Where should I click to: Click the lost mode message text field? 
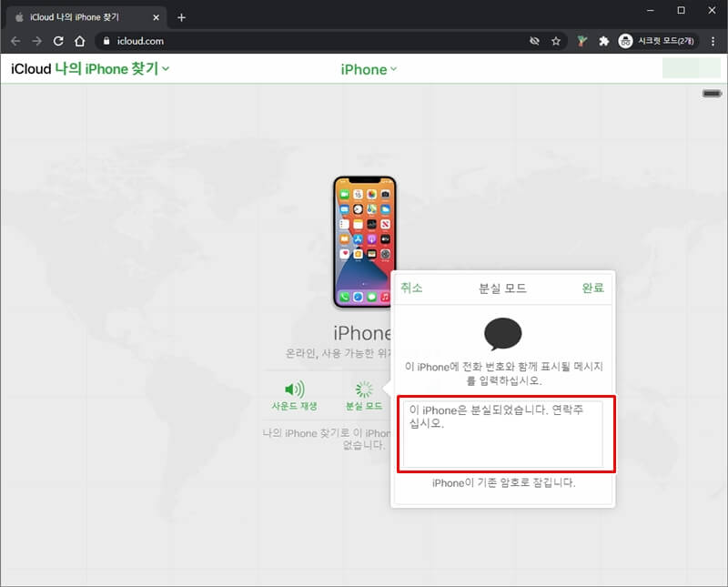tap(503, 434)
